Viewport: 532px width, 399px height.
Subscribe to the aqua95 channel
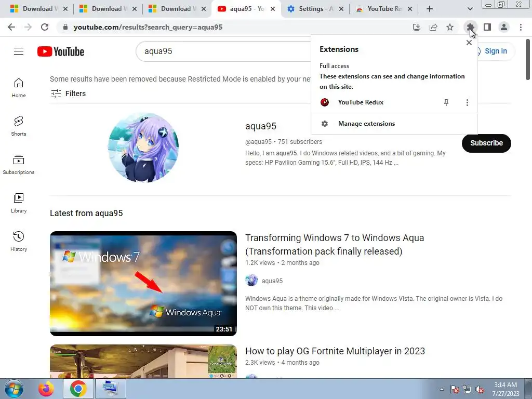(486, 143)
